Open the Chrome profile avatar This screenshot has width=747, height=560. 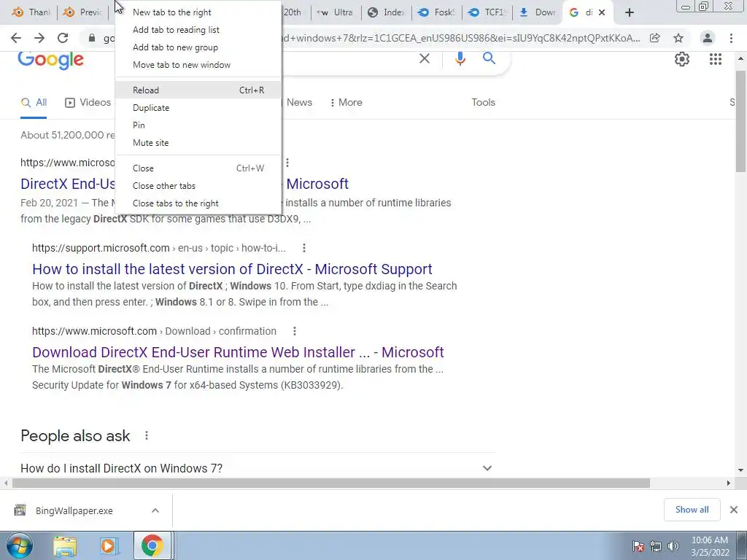[x=708, y=38]
